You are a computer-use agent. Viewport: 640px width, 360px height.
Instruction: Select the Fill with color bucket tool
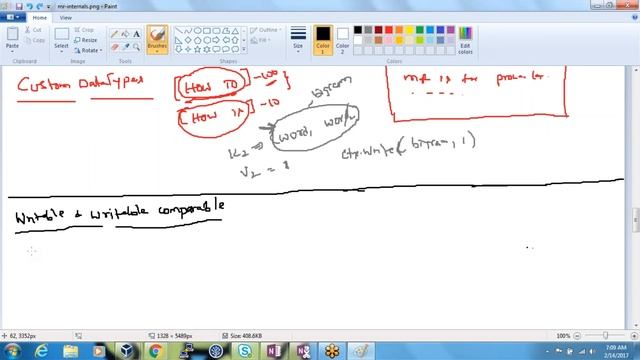point(126,35)
